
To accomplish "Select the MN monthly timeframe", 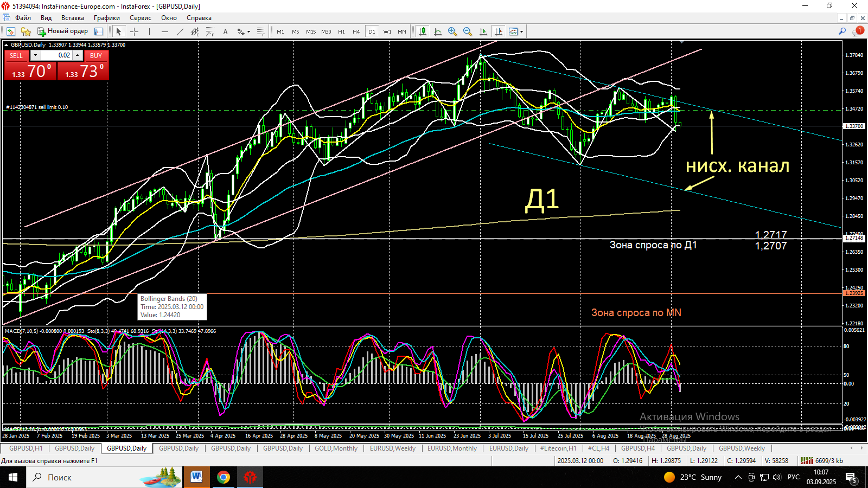I will point(402,31).
